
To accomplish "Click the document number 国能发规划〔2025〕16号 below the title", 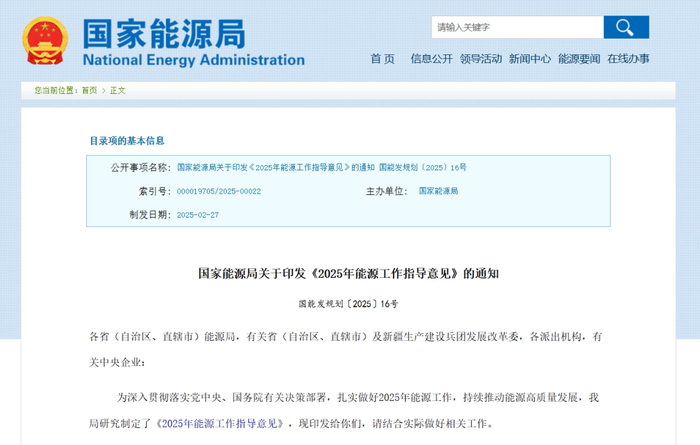I will coord(348,304).
